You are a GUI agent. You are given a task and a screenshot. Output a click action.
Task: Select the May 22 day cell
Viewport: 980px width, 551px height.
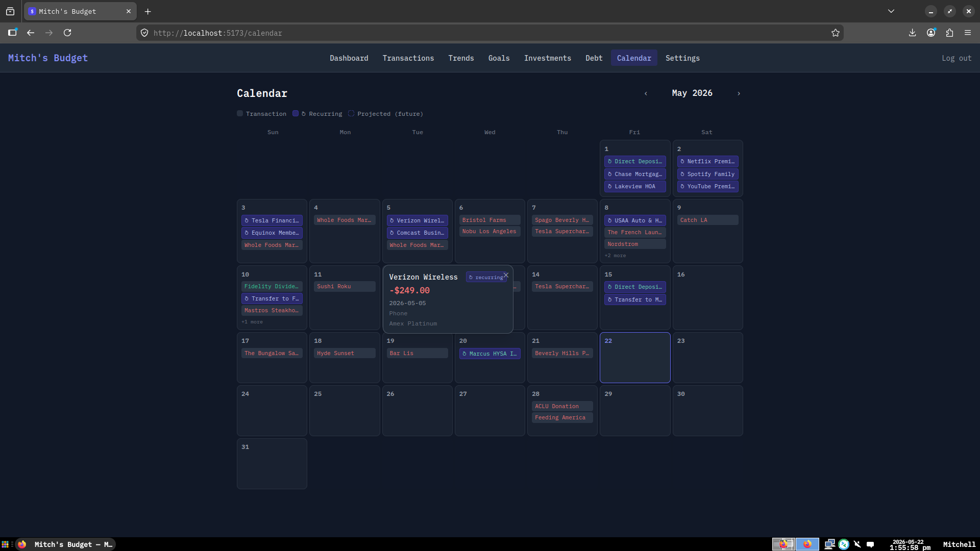pyautogui.click(x=635, y=358)
